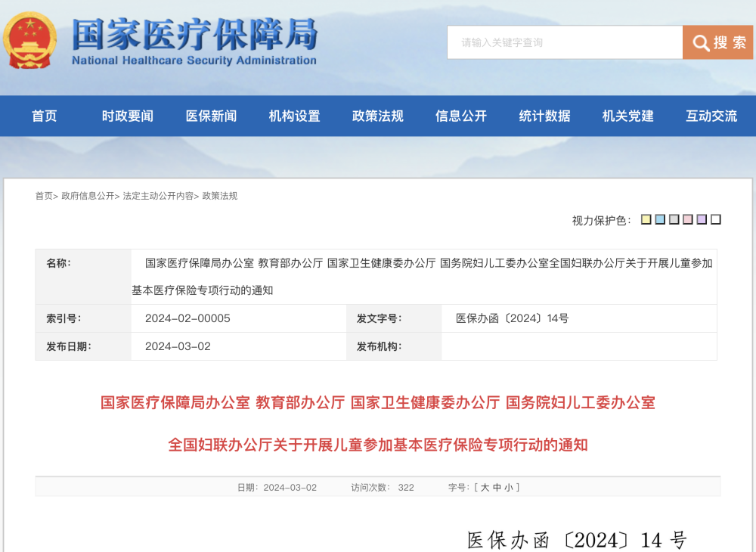Select the white eye-protection color swatch

coord(716,220)
